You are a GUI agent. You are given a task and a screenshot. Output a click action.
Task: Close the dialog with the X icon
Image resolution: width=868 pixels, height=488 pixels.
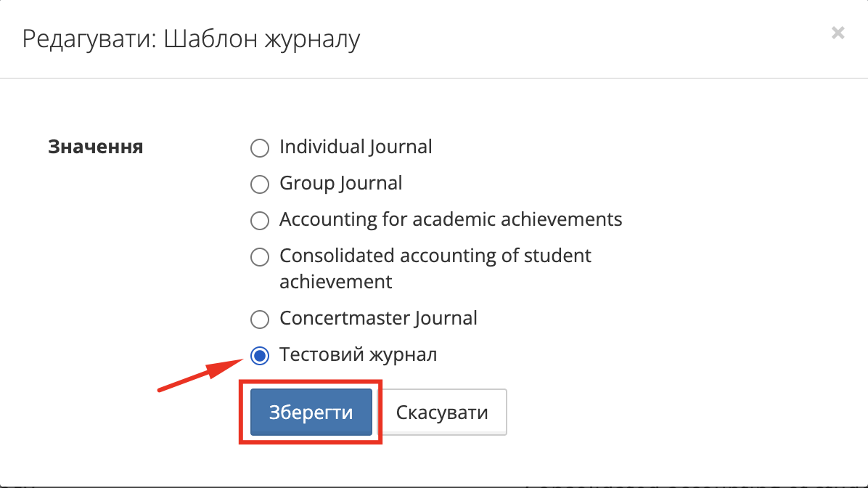pos(838,33)
